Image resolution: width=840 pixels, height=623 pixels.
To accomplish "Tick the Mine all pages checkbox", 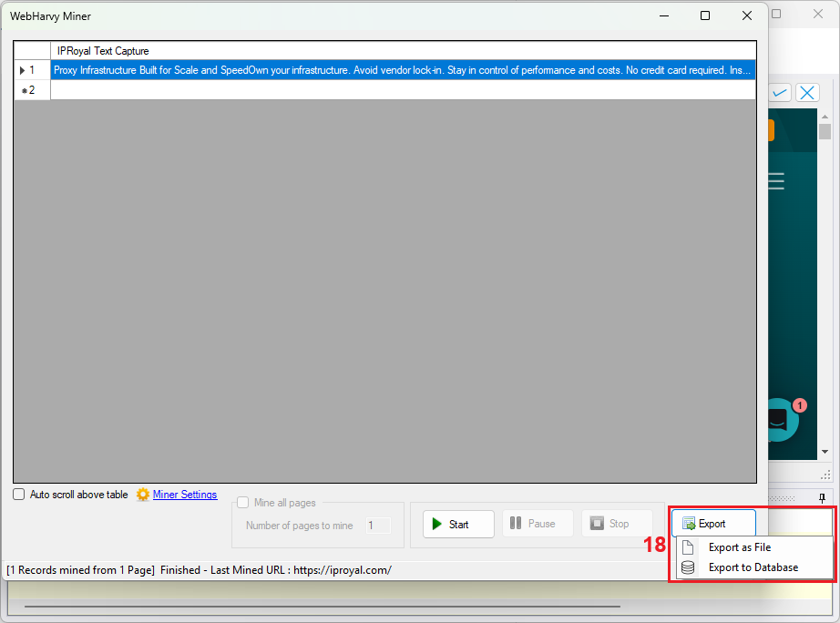I will (243, 503).
